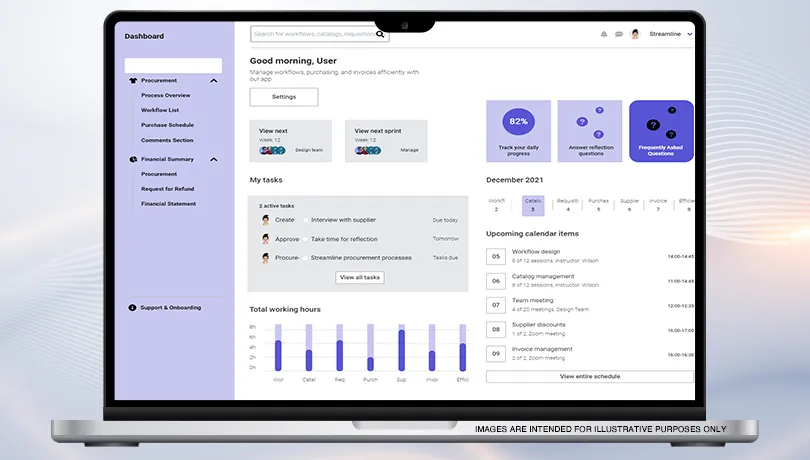
Task: Select the Catalo 3 date tab
Action: click(x=533, y=205)
